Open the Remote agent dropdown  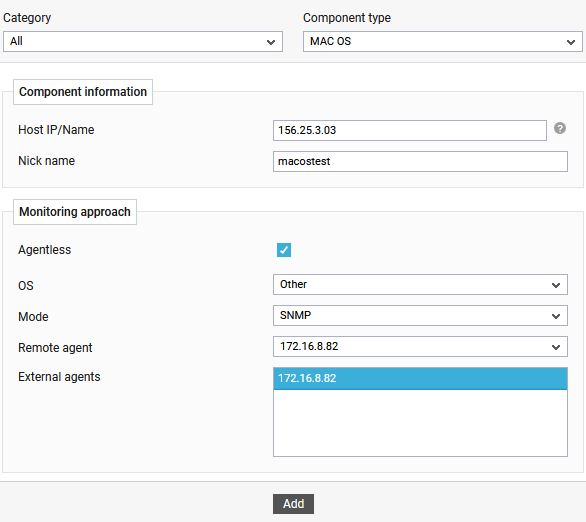click(x=420, y=347)
